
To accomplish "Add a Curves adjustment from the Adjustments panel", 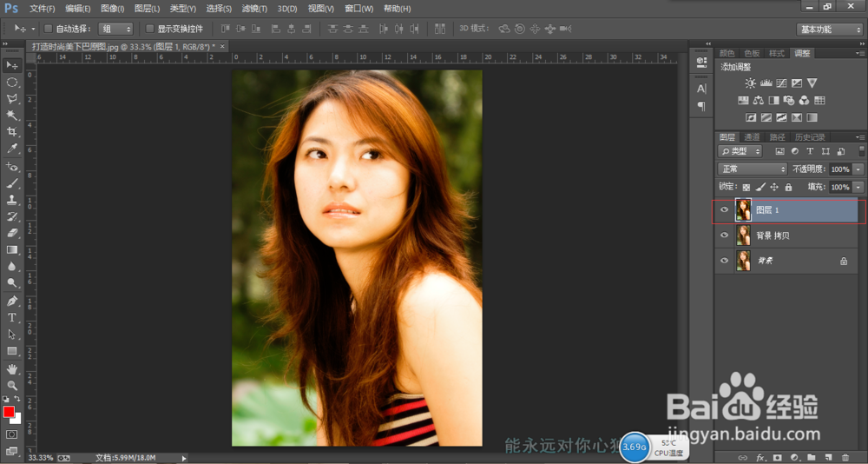I will (x=781, y=83).
